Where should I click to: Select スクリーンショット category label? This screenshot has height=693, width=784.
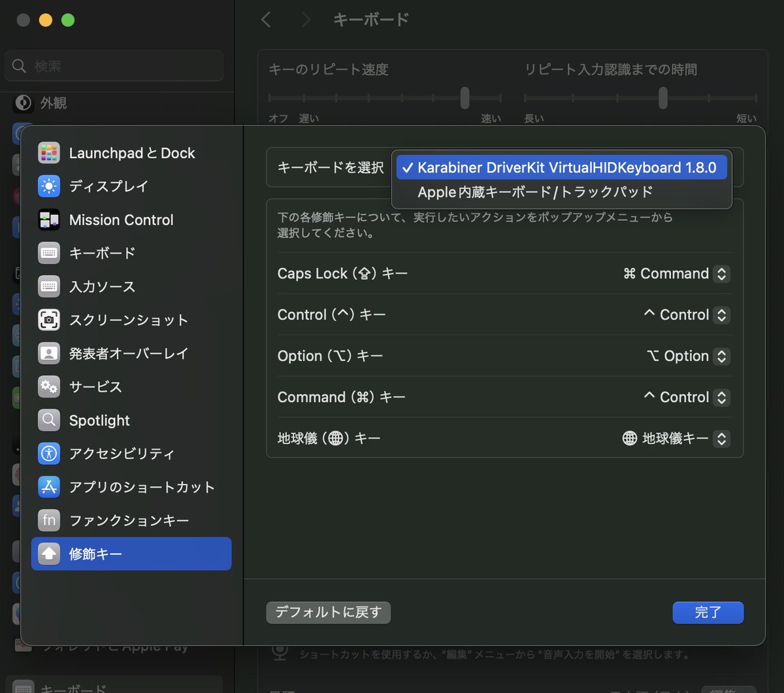pos(129,320)
